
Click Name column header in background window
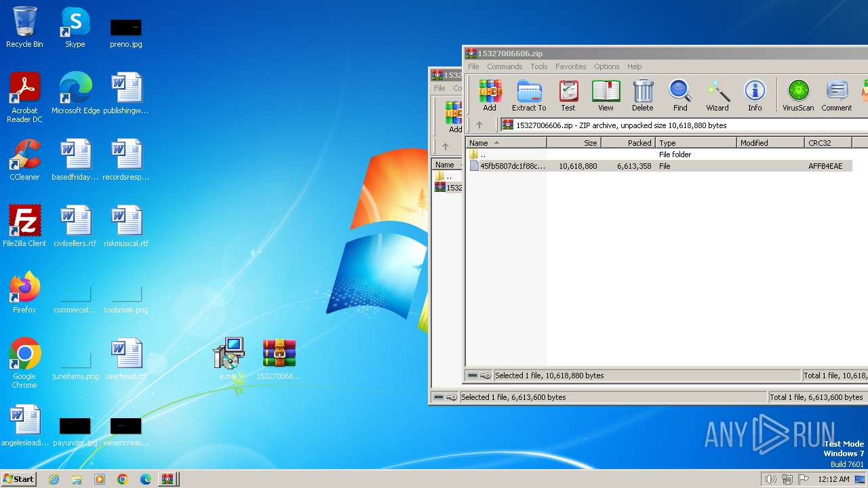pyautogui.click(x=446, y=165)
